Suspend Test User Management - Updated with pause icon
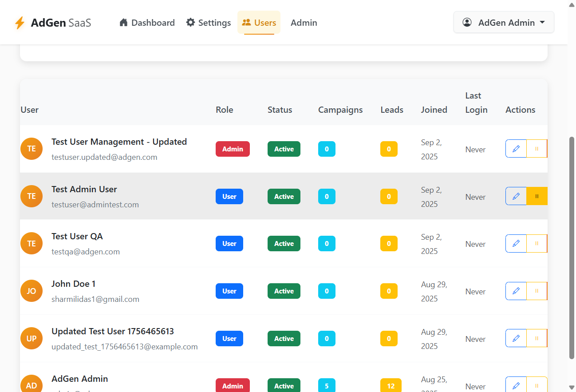 pyautogui.click(x=537, y=149)
